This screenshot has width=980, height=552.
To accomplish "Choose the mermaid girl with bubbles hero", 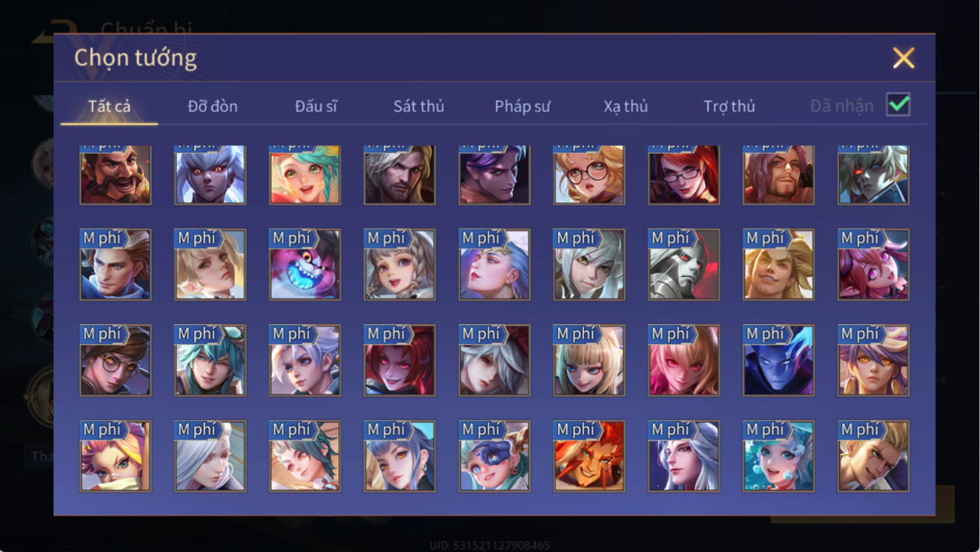I will (x=779, y=456).
